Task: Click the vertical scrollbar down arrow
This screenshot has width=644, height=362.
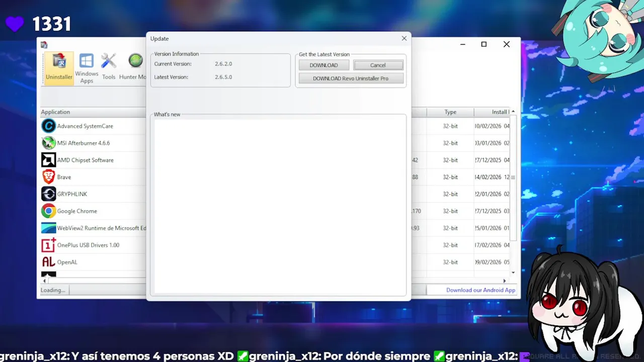Action: tap(513, 273)
